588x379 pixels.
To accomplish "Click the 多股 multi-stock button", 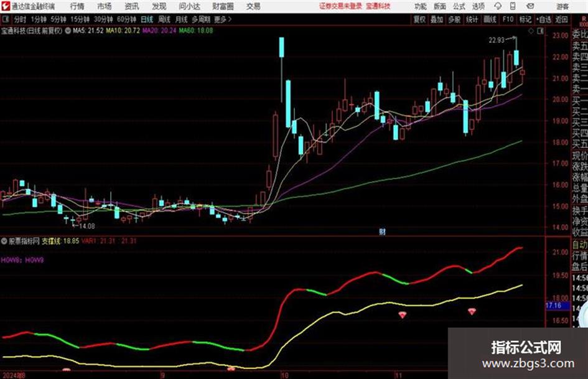I will point(454,19).
